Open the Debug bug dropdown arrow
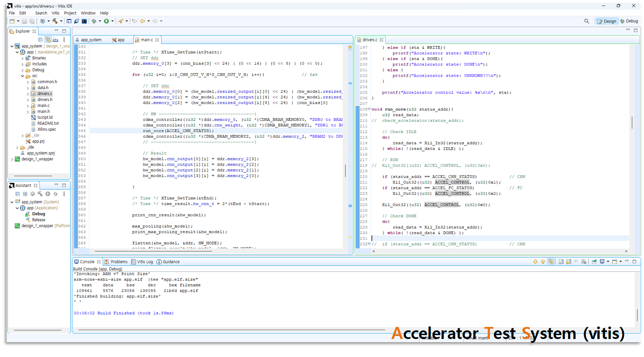The height and width of the screenshot is (357, 644). pyautogui.click(x=100, y=21)
